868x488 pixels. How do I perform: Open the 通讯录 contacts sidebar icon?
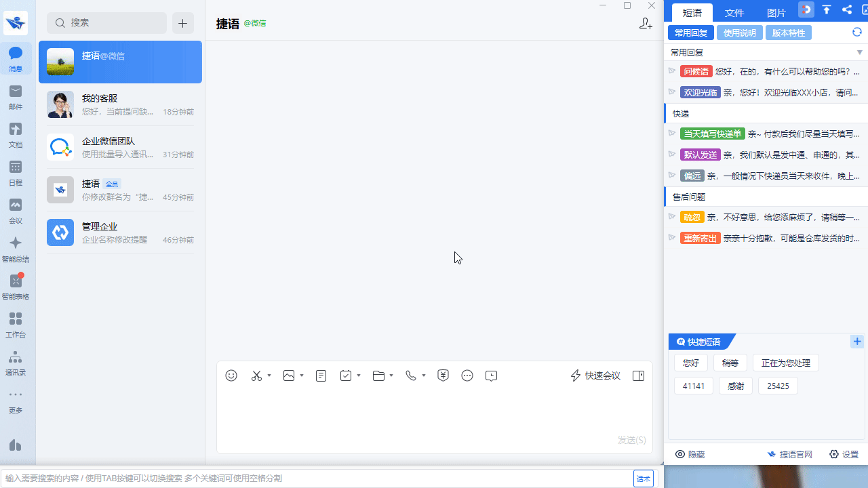[16, 362]
